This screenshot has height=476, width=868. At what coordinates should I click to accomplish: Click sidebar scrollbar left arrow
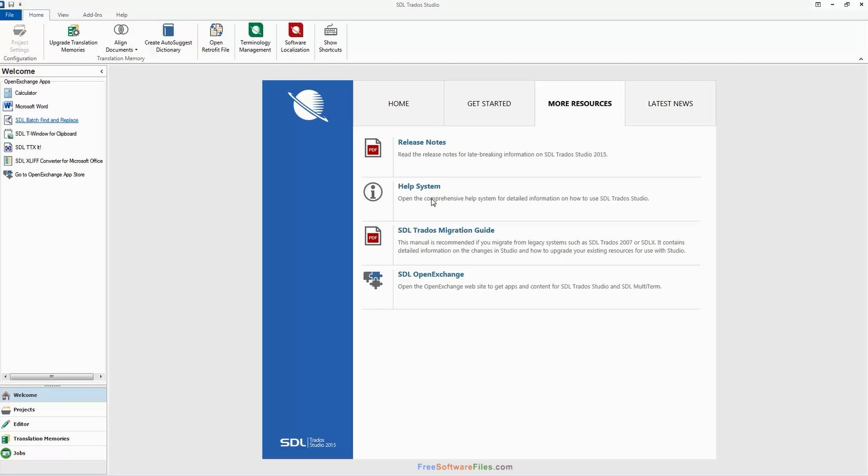coord(5,377)
